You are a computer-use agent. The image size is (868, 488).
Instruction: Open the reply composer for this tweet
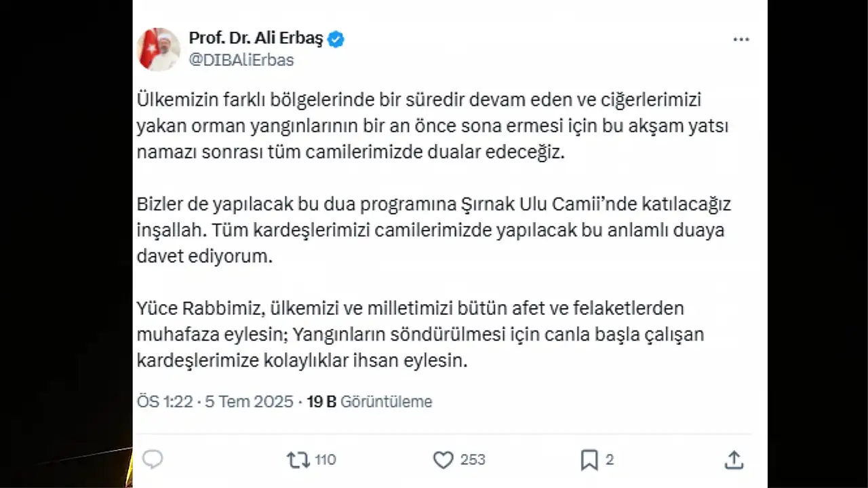click(x=153, y=459)
